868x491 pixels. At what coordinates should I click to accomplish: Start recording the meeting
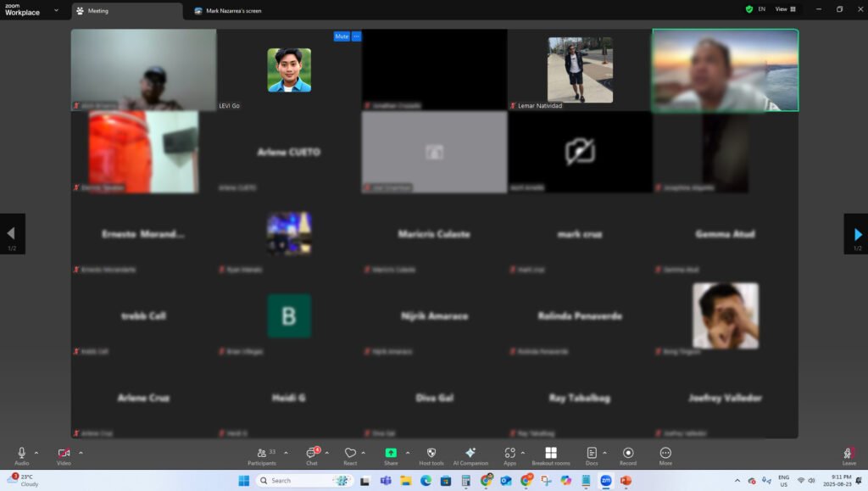coord(628,454)
